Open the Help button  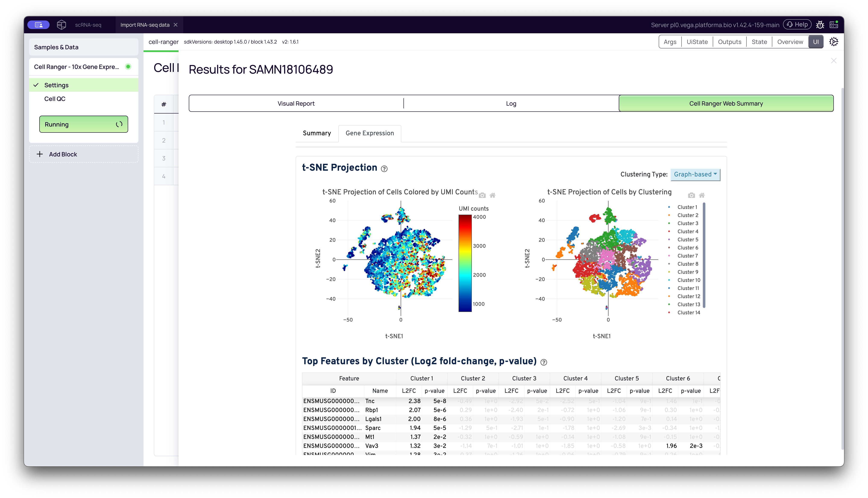tap(797, 24)
